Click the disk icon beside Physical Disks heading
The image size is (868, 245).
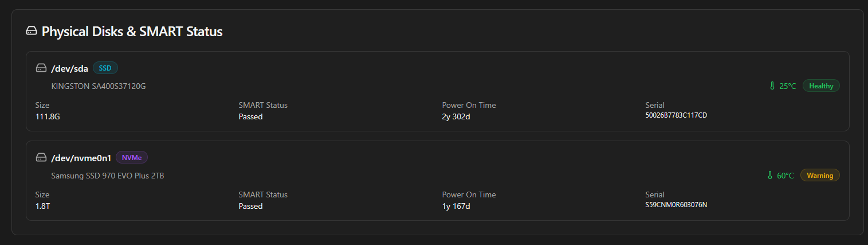click(32, 31)
